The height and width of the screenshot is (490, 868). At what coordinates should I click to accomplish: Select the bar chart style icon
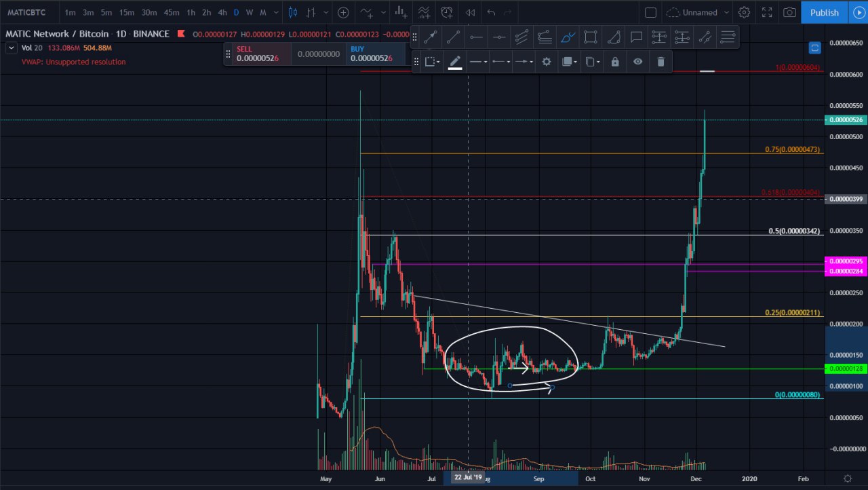point(311,12)
